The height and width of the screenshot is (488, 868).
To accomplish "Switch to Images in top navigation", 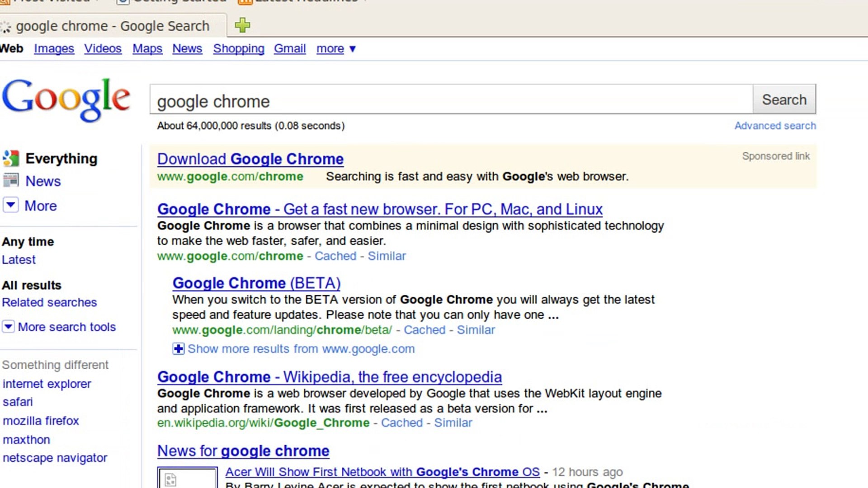I will click(x=54, y=49).
